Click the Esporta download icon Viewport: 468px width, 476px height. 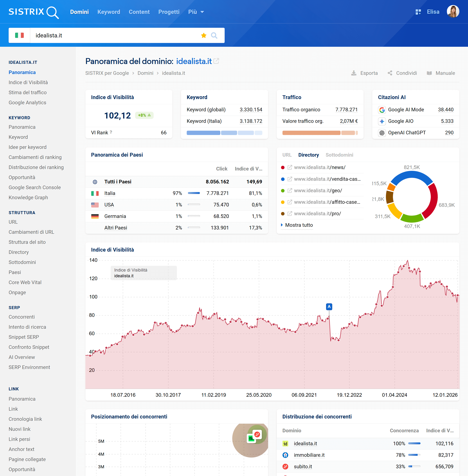pos(354,73)
